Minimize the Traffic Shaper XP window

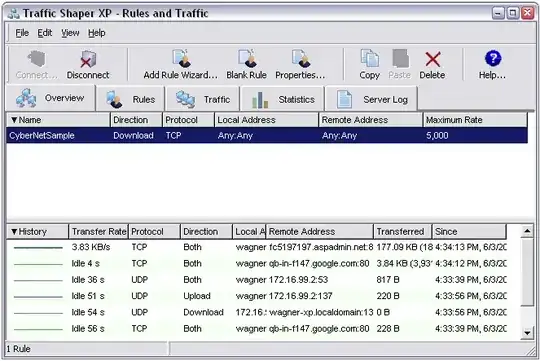pos(498,13)
